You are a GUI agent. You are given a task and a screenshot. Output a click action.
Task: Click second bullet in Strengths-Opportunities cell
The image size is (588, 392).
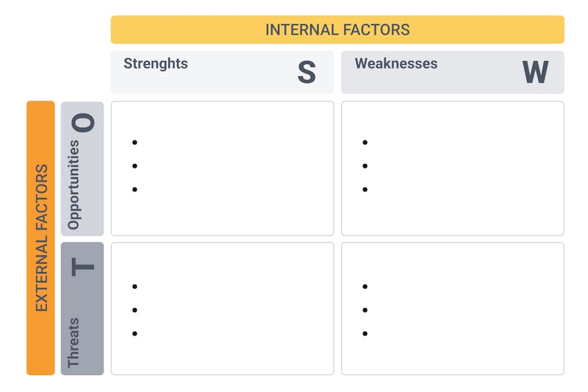(x=135, y=166)
